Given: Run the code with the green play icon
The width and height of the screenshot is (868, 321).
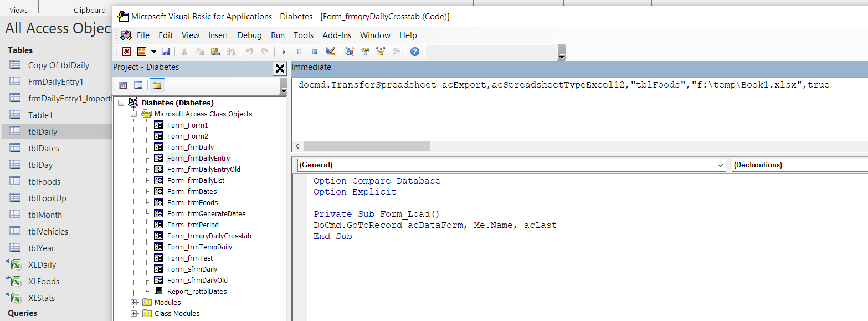Looking at the screenshot, I should coord(284,52).
